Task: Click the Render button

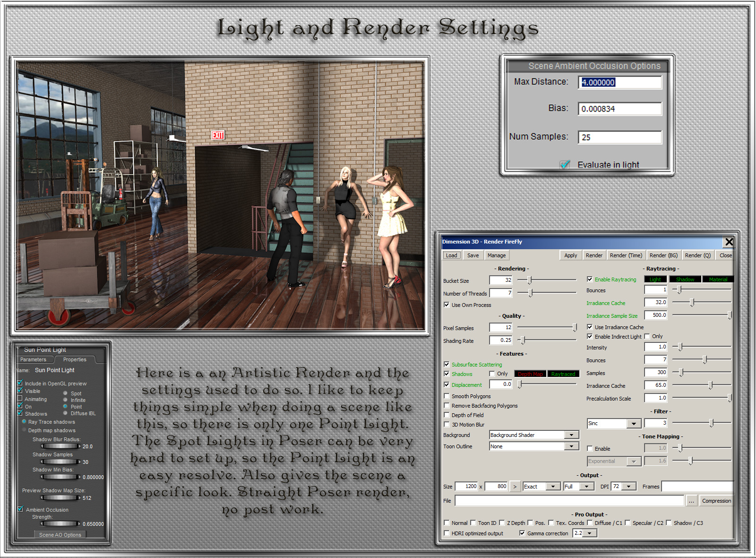Action: coord(594,255)
